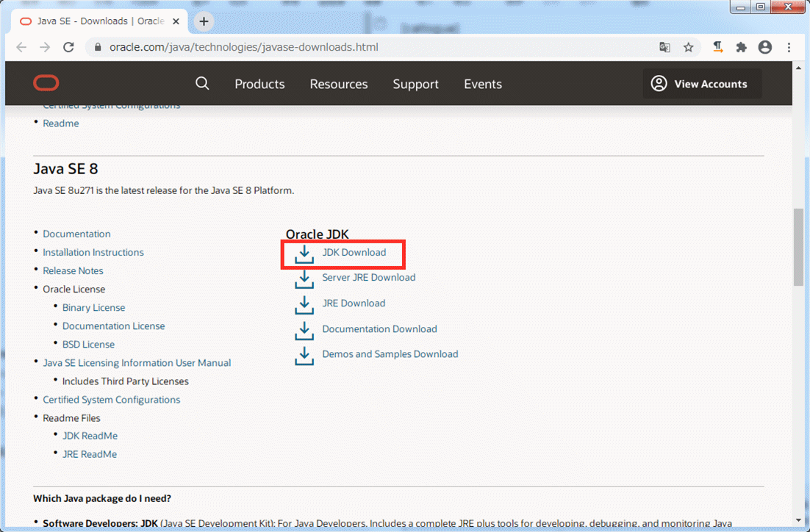This screenshot has width=810, height=532.
Task: Click the Demos and Samples Download arrow icon
Action: pos(304,356)
